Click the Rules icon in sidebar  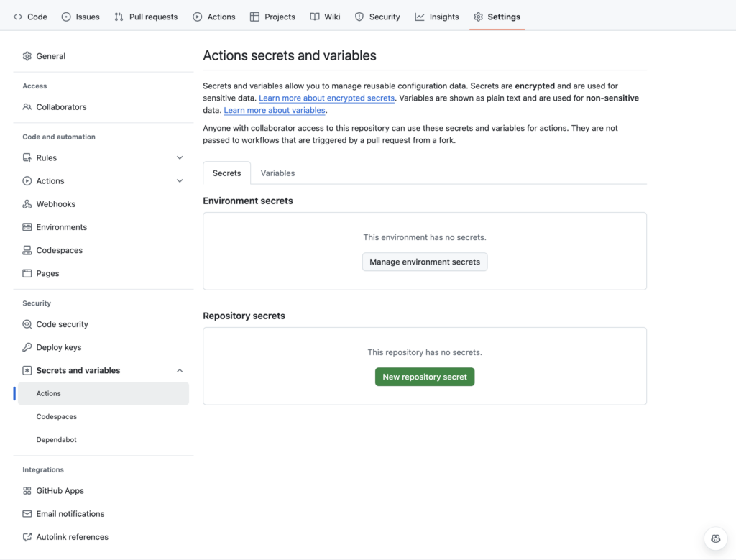27,157
